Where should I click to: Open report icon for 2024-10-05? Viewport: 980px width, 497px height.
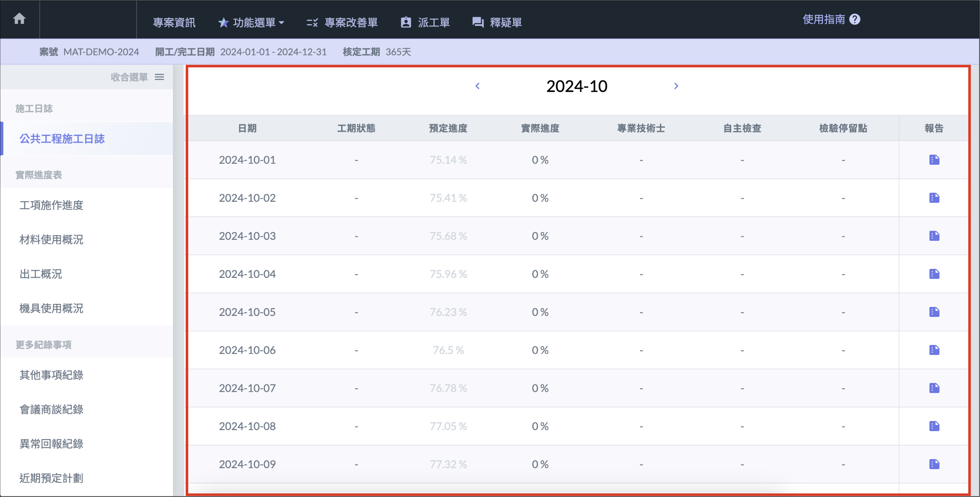click(934, 312)
